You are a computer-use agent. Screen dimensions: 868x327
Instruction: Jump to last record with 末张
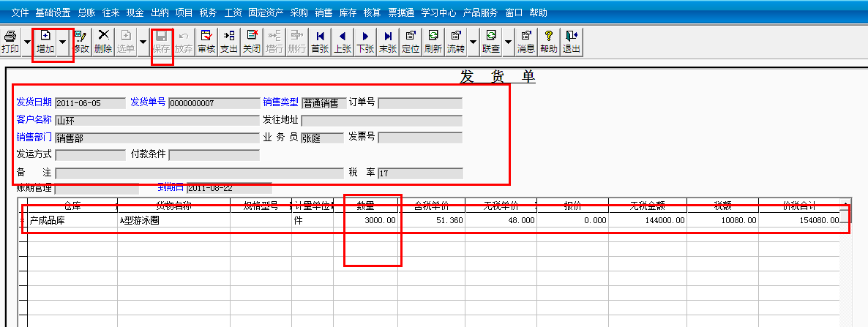coord(388,42)
